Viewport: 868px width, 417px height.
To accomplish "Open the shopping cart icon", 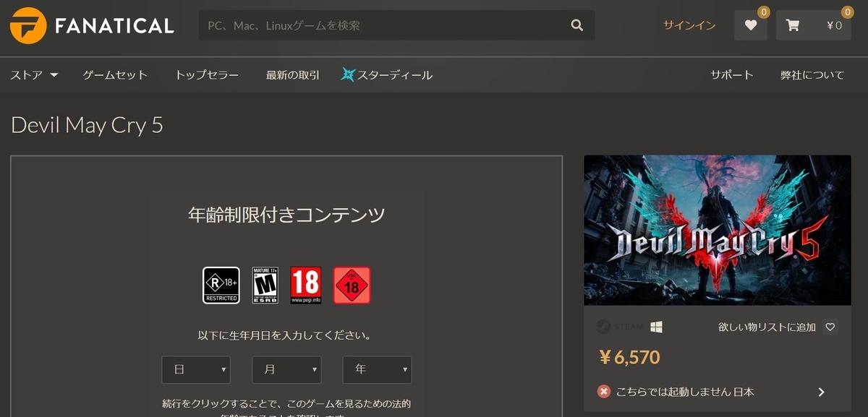I will point(793,25).
